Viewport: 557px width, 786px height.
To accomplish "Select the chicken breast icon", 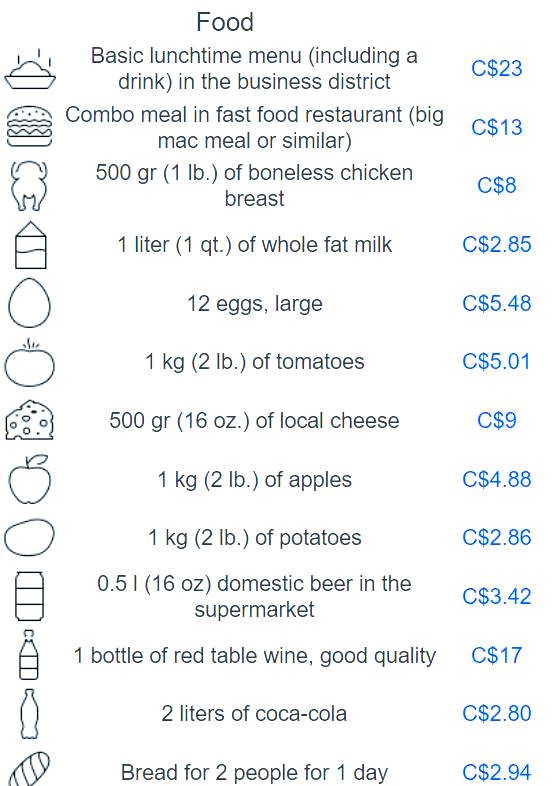I will (30, 185).
